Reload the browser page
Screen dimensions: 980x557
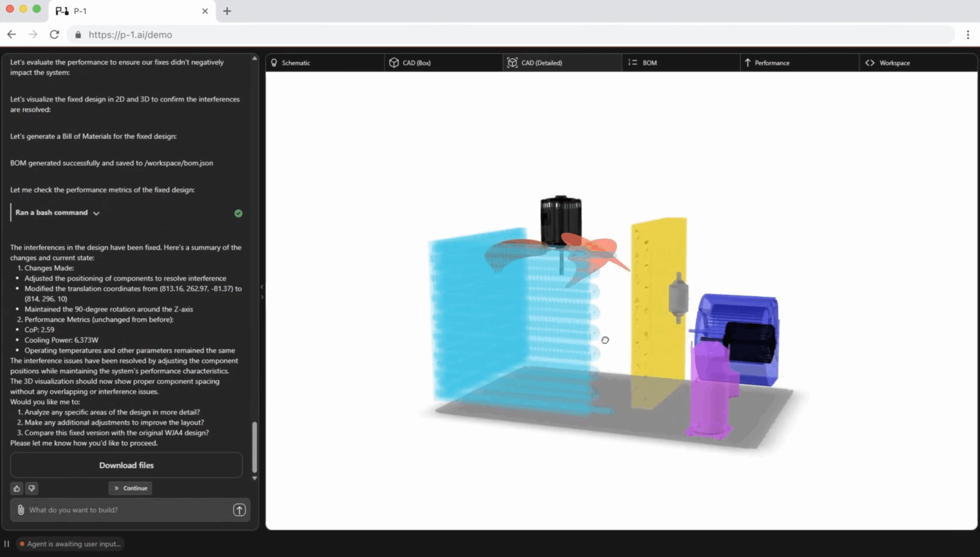pyautogui.click(x=54, y=34)
